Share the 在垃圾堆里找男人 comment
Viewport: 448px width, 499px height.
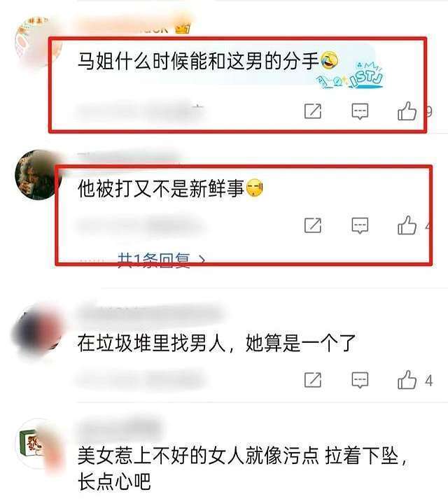coord(313,379)
